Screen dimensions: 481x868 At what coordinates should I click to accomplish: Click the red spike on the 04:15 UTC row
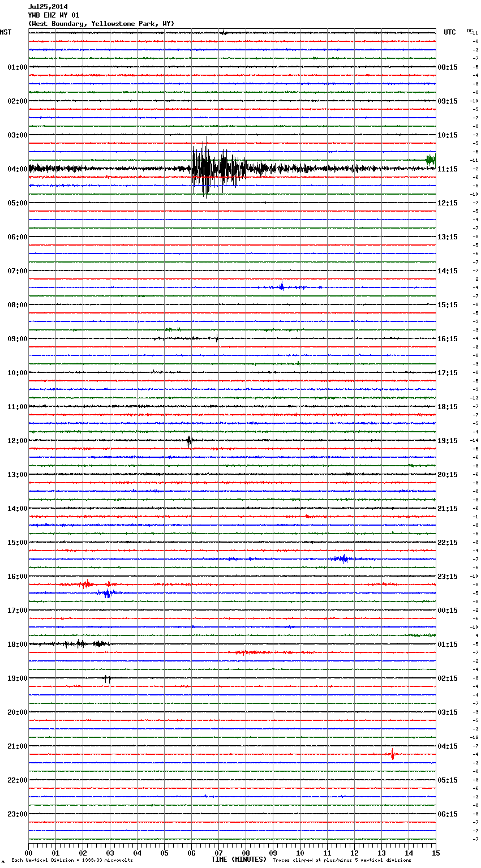[x=392, y=754]
